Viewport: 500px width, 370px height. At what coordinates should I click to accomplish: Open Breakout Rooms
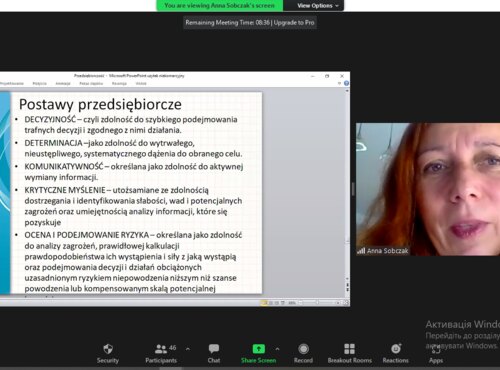coord(349,354)
